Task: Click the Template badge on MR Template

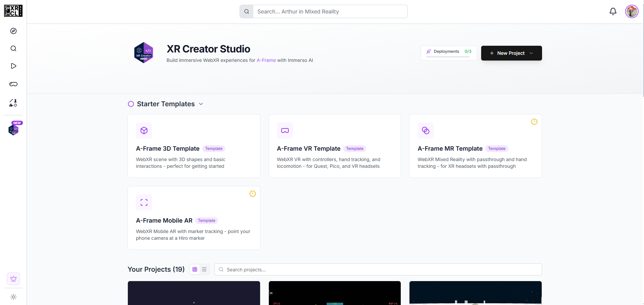Action: click(497, 149)
